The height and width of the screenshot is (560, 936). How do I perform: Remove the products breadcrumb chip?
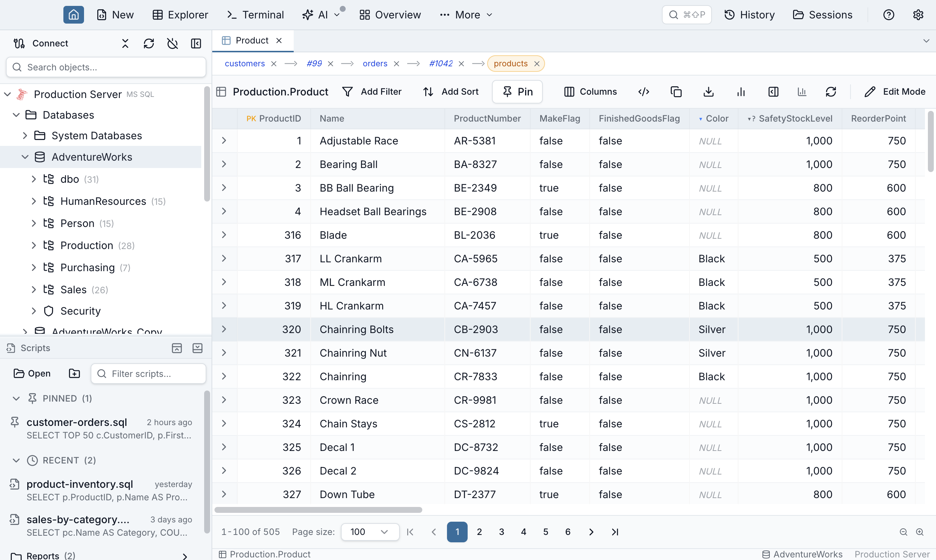pyautogui.click(x=536, y=64)
